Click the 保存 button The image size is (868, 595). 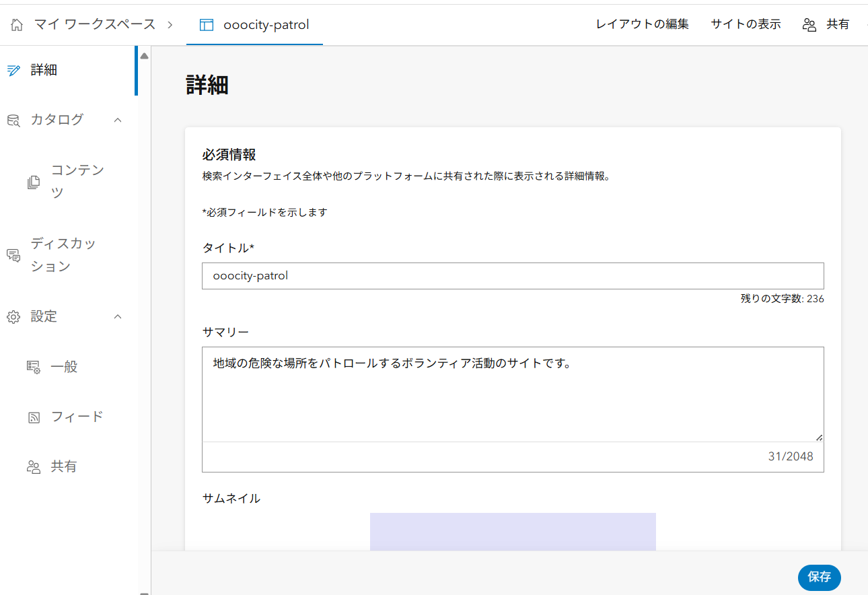point(820,577)
